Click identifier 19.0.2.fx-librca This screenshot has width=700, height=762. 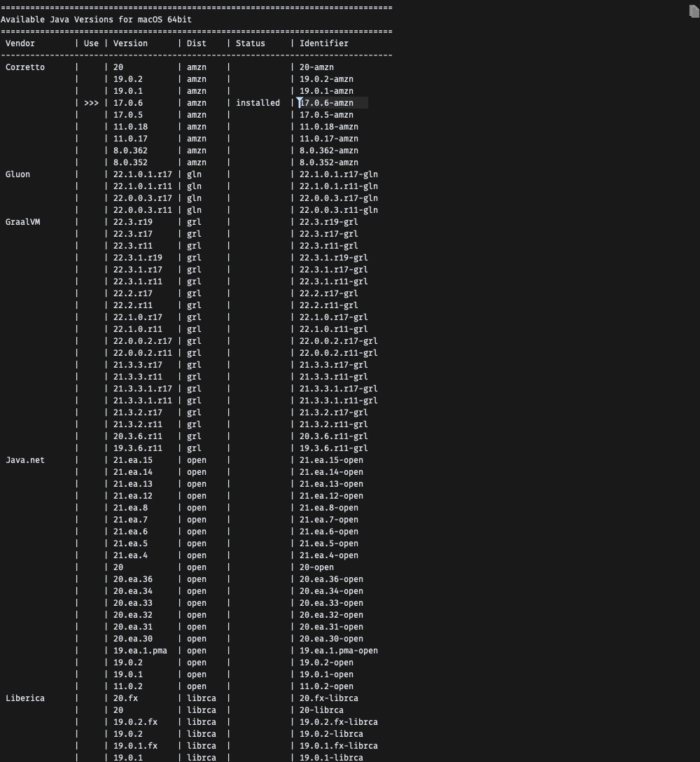339,721
